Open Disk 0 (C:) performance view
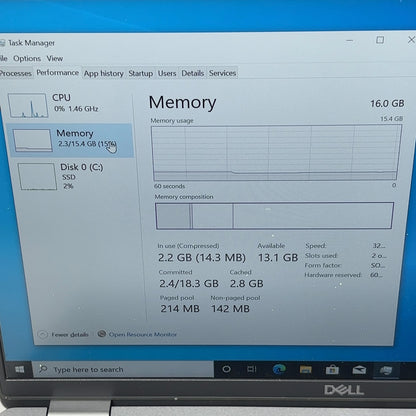 coord(72,176)
